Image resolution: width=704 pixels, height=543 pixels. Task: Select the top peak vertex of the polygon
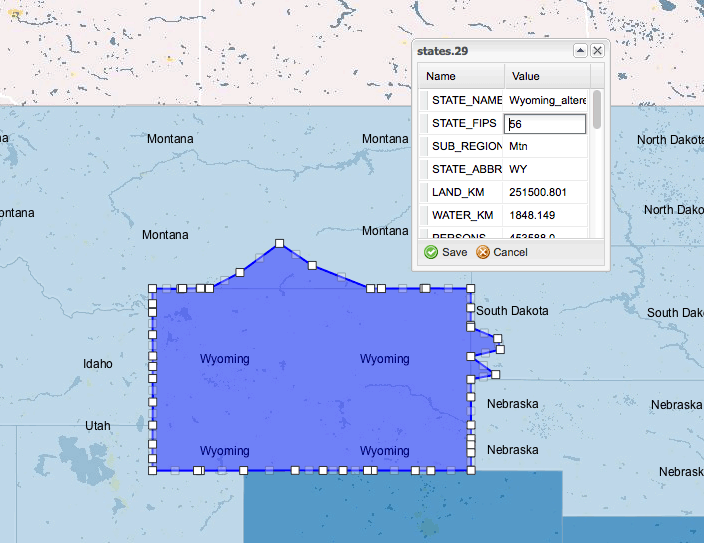[x=280, y=243]
